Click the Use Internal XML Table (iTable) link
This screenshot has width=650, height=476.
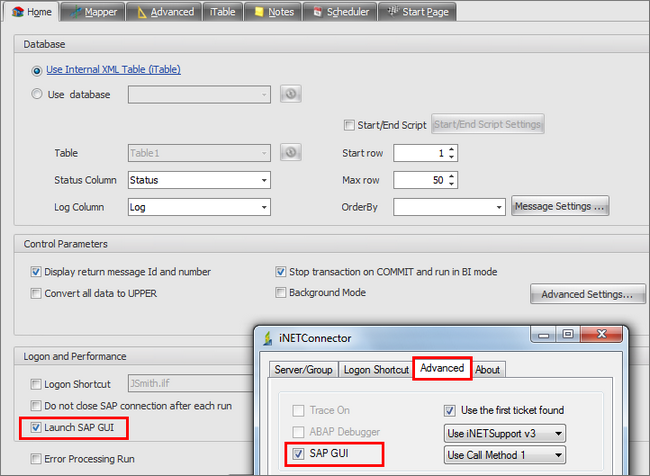click(x=114, y=69)
